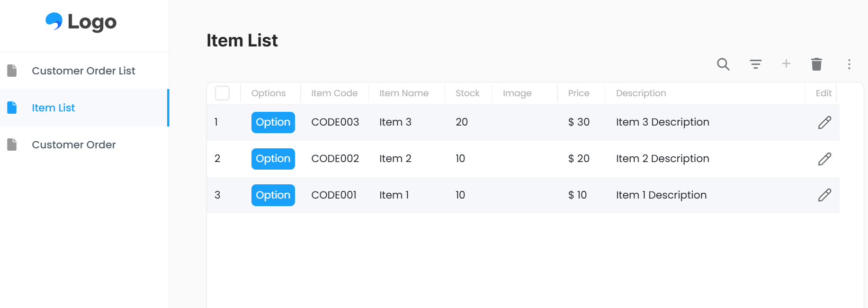Click Option button for CODE003
This screenshot has height=308, width=868.
pyautogui.click(x=273, y=122)
